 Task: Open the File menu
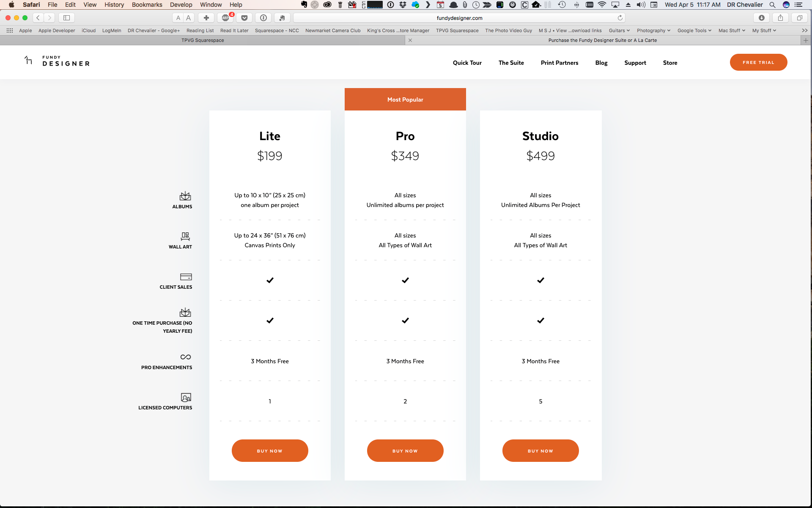pyautogui.click(x=52, y=5)
